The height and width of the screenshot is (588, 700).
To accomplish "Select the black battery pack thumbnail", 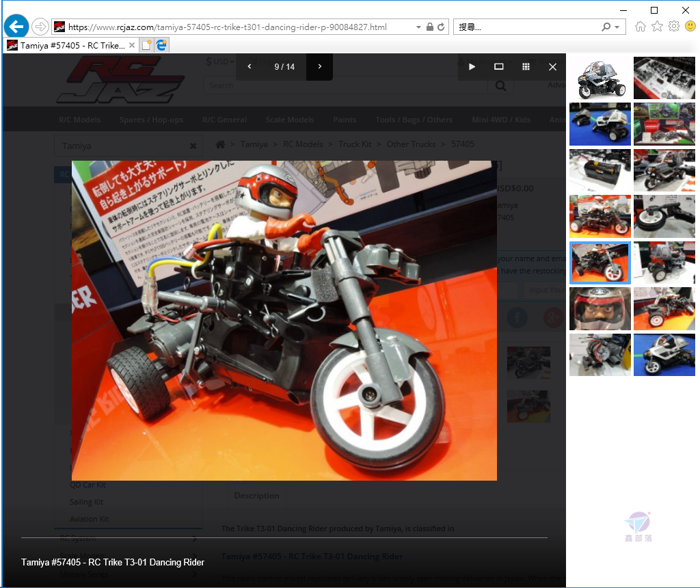I will (x=600, y=170).
